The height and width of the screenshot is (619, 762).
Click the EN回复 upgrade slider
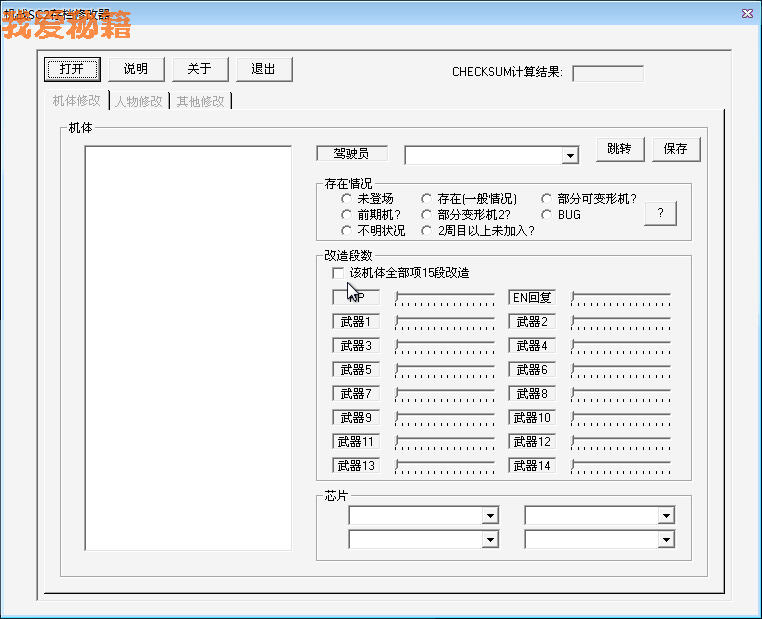[621, 298]
